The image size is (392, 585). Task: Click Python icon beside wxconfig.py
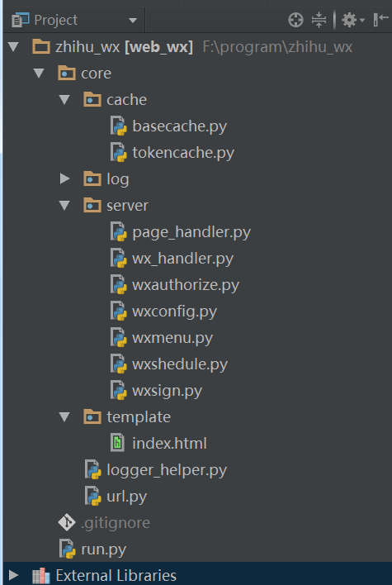[x=119, y=312]
